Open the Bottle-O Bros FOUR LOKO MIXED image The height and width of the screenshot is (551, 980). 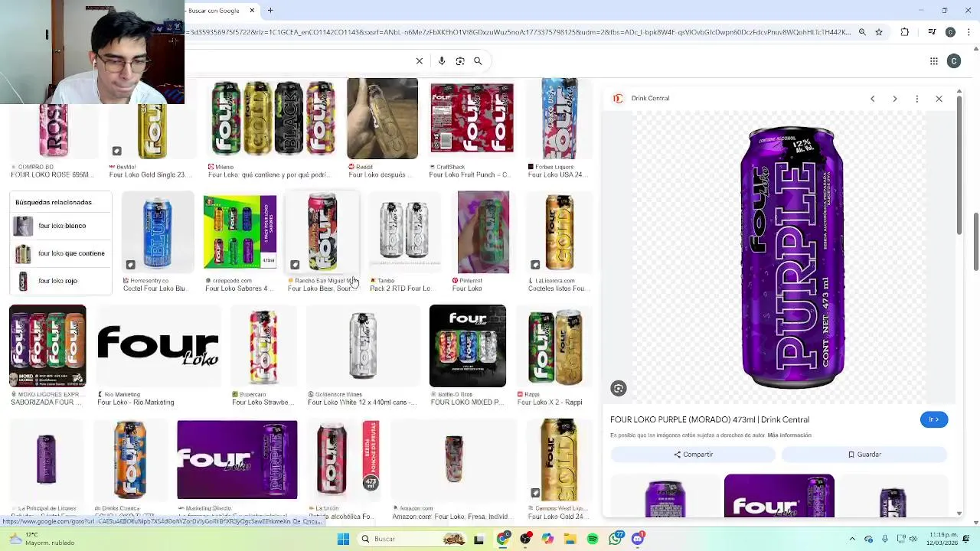pyautogui.click(x=468, y=346)
